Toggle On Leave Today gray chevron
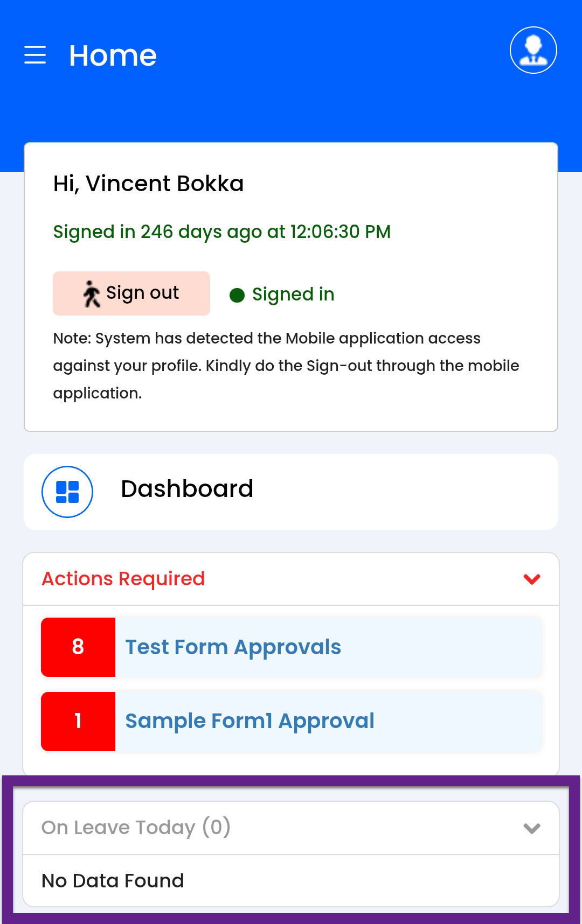The height and width of the screenshot is (924, 582). click(532, 828)
